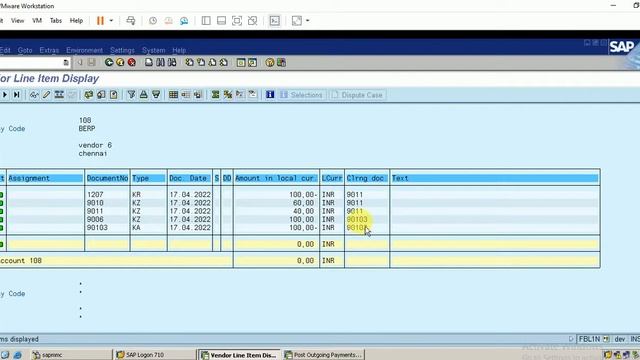Go to next page icon
Screen dimensions: 640x360
(212, 62)
